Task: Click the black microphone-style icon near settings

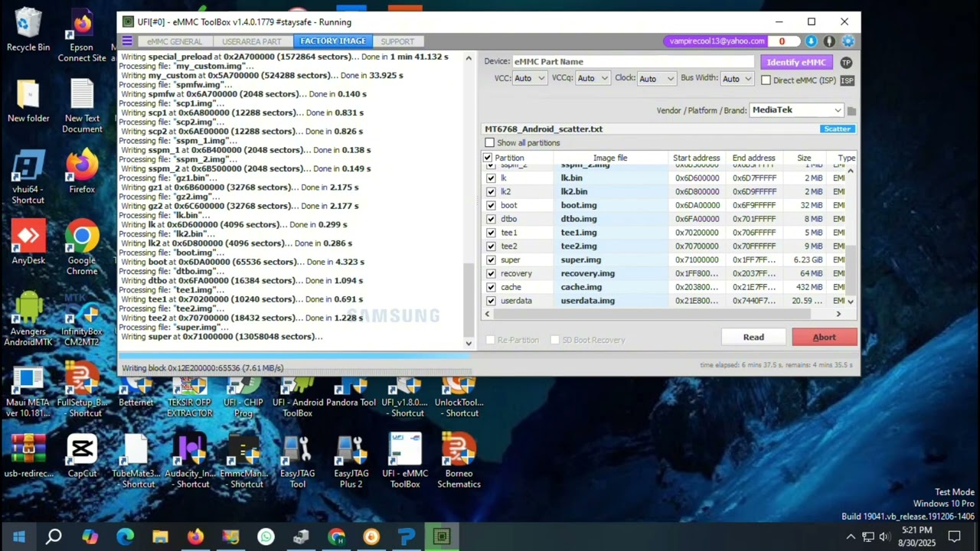Action: (x=829, y=41)
